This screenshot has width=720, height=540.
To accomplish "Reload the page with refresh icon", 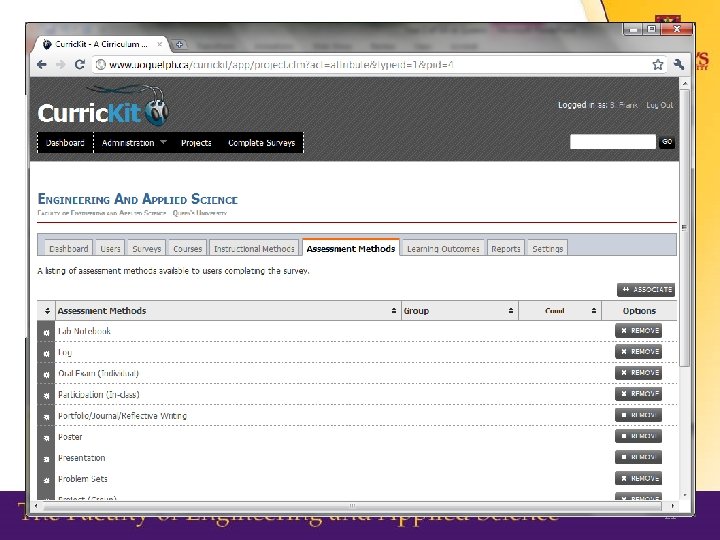I will pyautogui.click(x=80, y=65).
